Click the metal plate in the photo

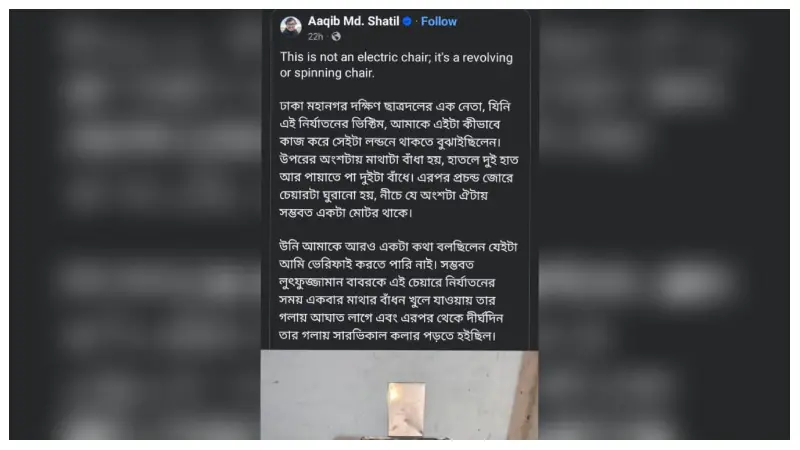[x=406, y=410]
